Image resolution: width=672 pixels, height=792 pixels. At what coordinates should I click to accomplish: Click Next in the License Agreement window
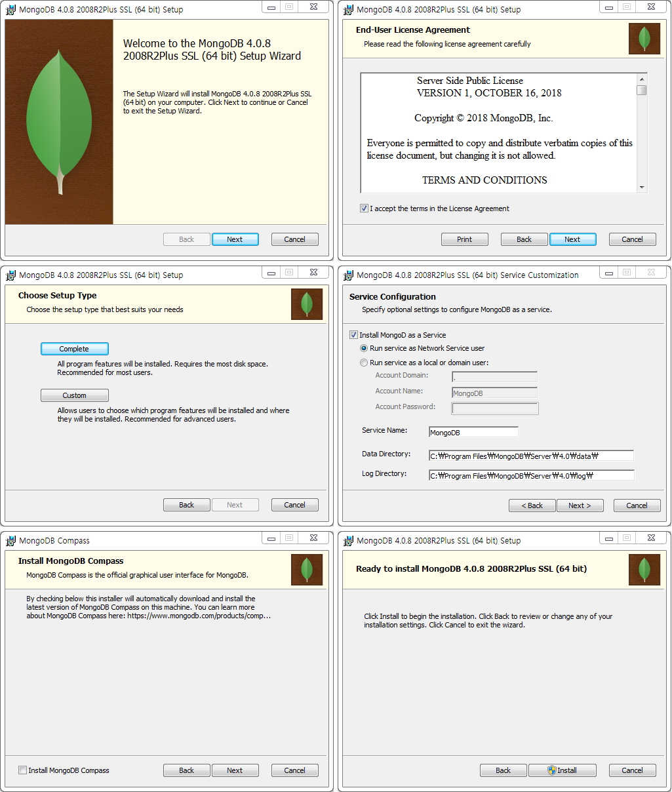coord(573,239)
